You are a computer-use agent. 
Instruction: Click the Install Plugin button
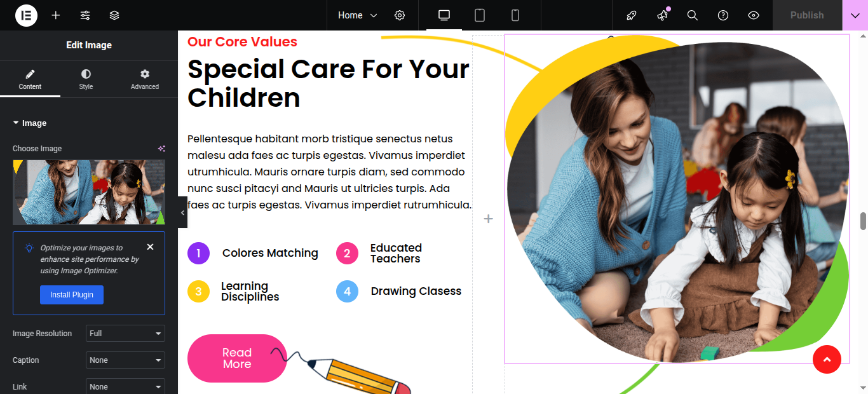point(72,295)
